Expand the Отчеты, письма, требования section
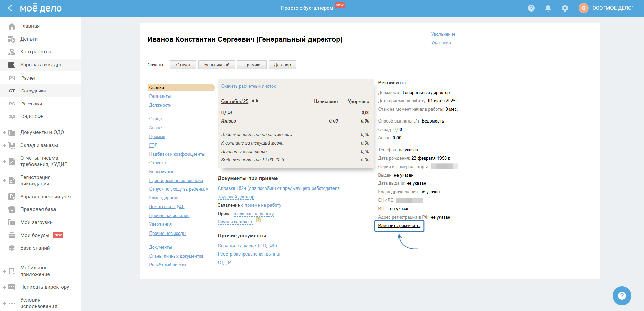Viewport: 644px width, 311px height. [5, 161]
